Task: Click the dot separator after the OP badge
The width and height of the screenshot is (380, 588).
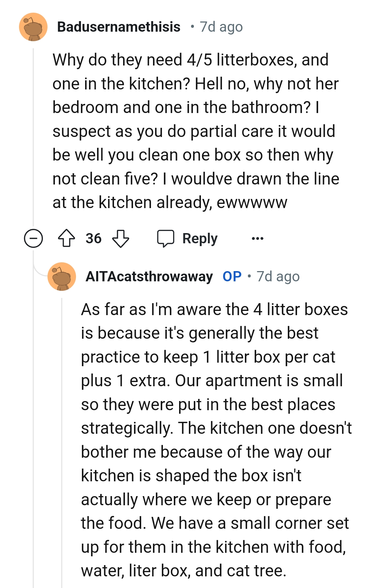Action: pyautogui.click(x=249, y=276)
